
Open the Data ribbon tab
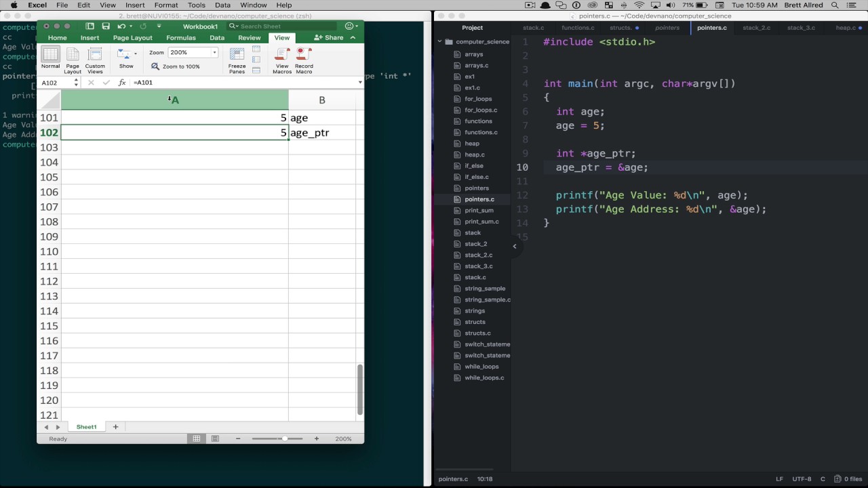click(217, 38)
